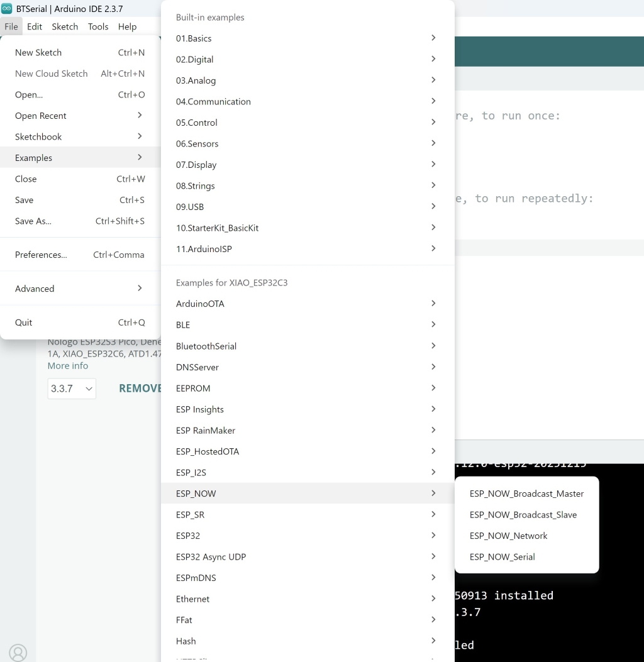Expand Open Recent submenu
The height and width of the screenshot is (662, 644).
pos(80,116)
